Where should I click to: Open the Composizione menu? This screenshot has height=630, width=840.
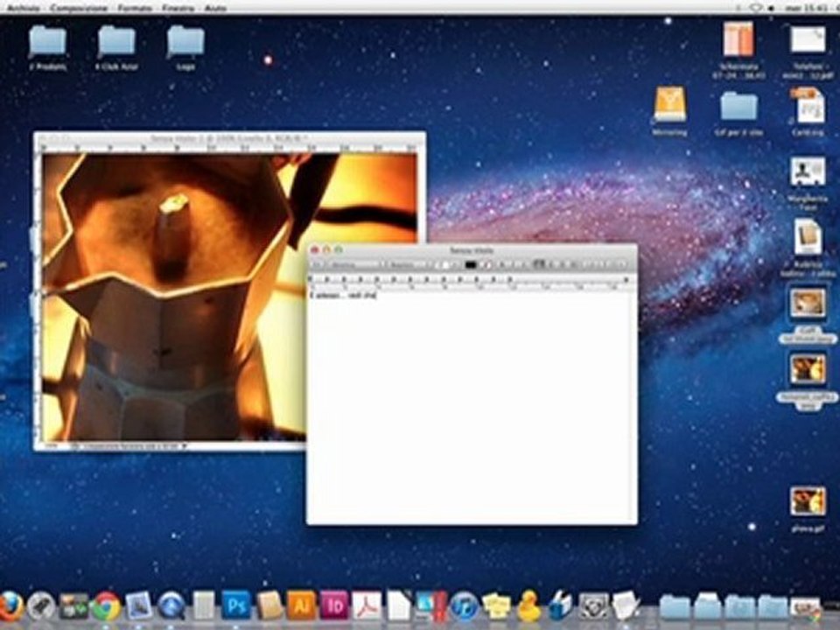coord(79,8)
